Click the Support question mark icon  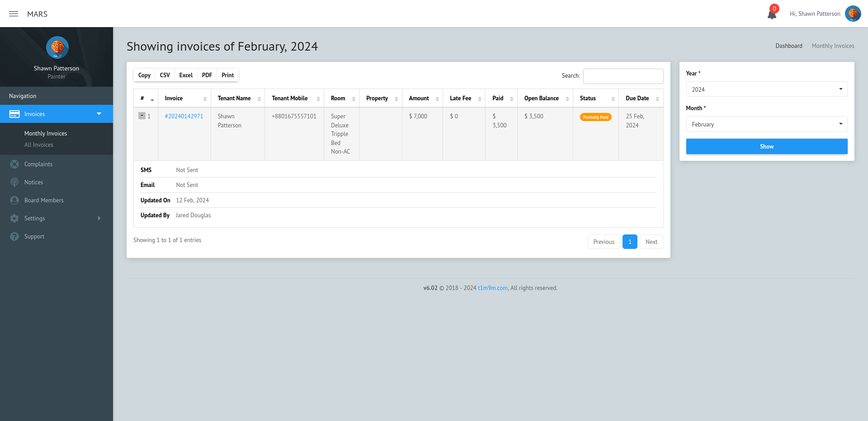point(14,237)
